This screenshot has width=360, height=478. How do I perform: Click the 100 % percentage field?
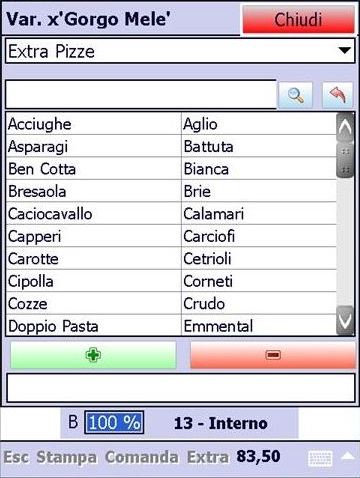click(114, 422)
